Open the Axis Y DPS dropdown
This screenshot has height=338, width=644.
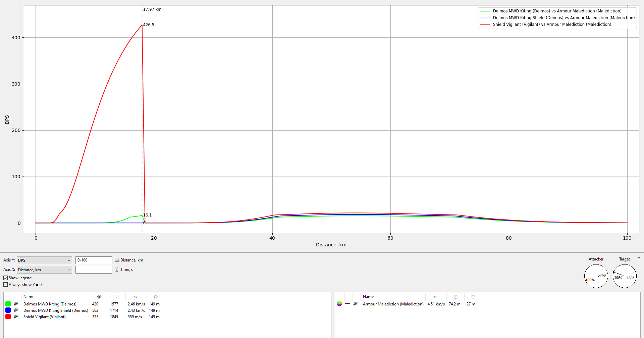pyautogui.click(x=44, y=260)
